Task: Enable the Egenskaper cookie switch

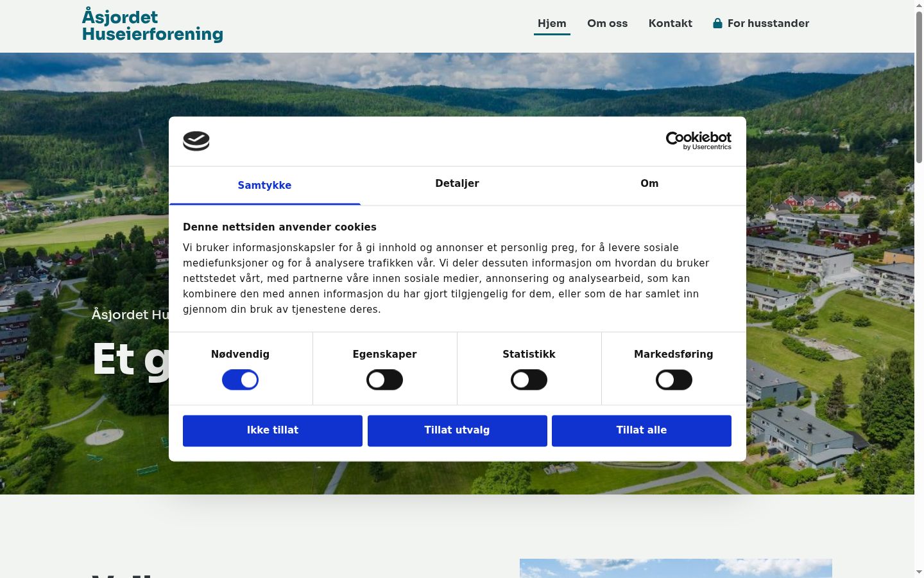Action: point(384,380)
